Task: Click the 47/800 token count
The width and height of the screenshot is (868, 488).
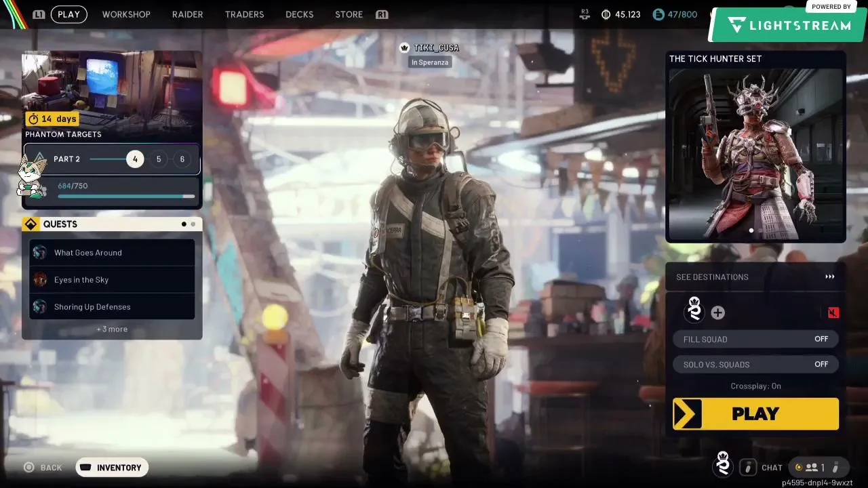Action: [x=682, y=14]
